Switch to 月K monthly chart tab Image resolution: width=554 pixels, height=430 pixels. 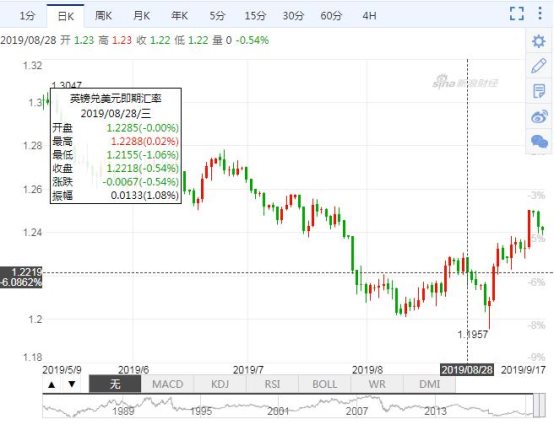(141, 16)
